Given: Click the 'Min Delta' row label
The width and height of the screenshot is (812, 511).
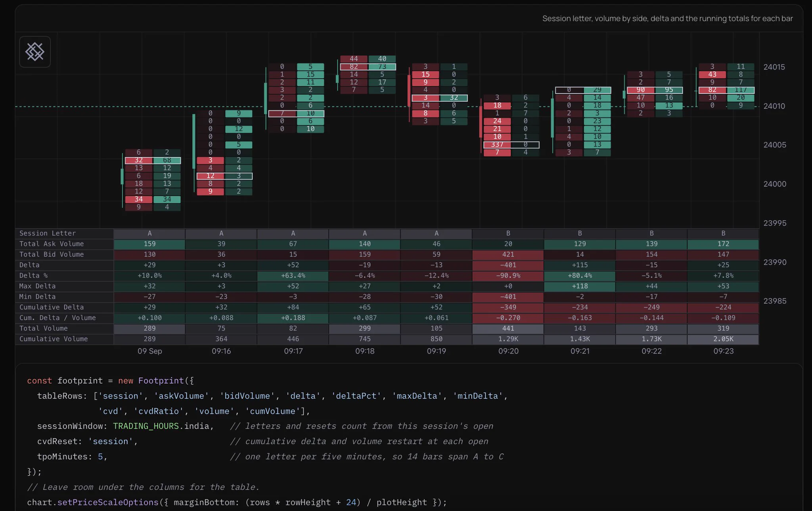Looking at the screenshot, I should [38, 297].
